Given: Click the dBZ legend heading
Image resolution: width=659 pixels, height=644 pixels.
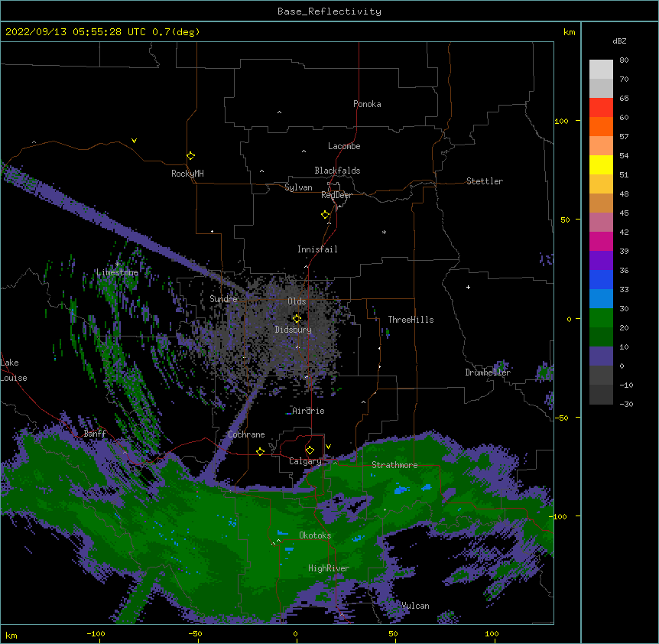Looking at the screenshot, I should tap(619, 41).
